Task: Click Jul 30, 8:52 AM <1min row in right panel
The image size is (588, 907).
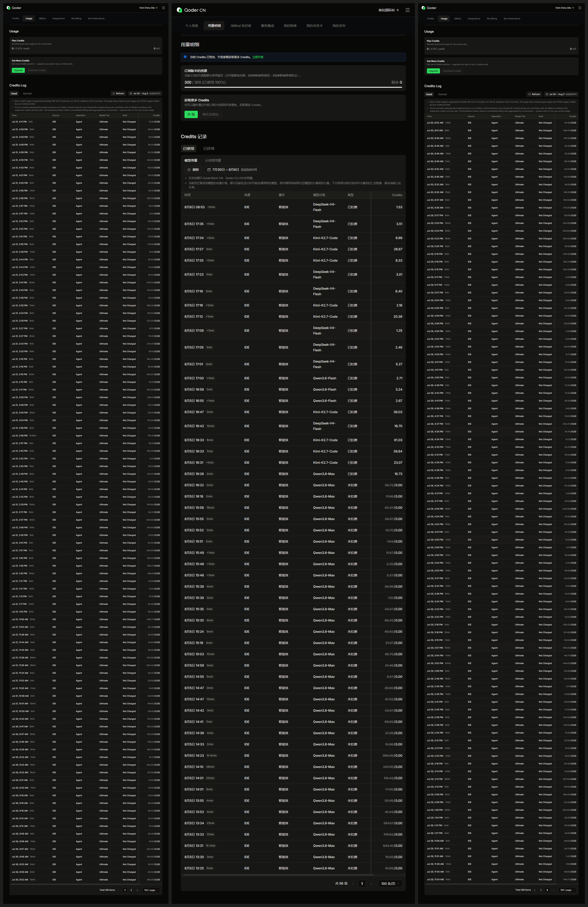Action: click(x=501, y=123)
